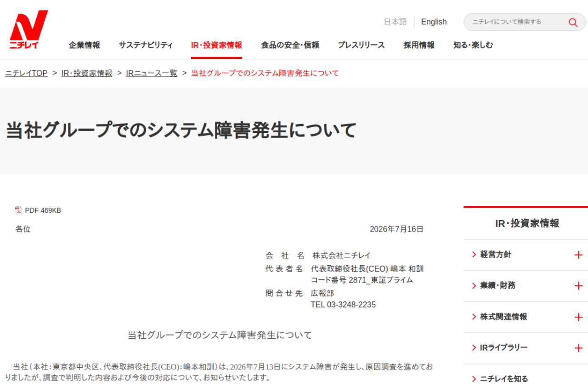Switch language to 日本語
This screenshot has height=392, width=588.
[396, 22]
